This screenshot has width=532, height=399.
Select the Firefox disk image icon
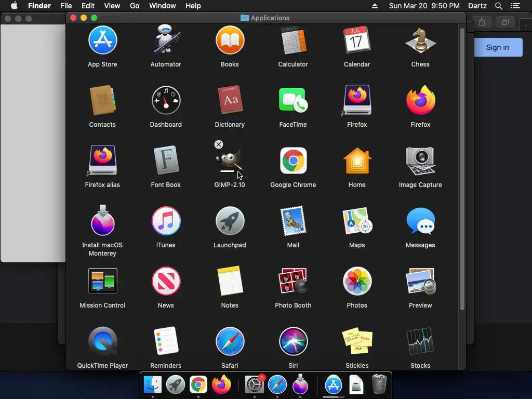pos(357,100)
